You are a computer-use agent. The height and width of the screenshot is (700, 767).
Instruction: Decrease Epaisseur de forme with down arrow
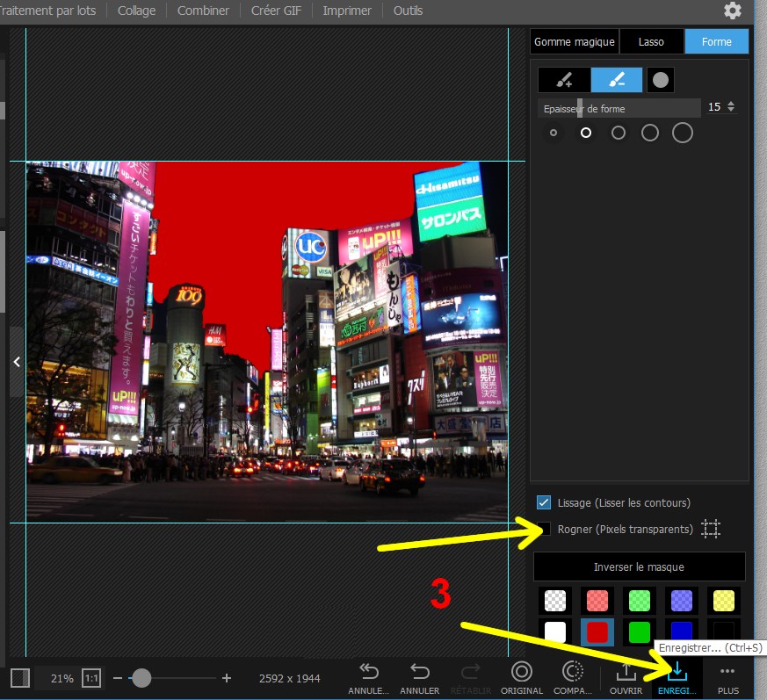point(731,110)
